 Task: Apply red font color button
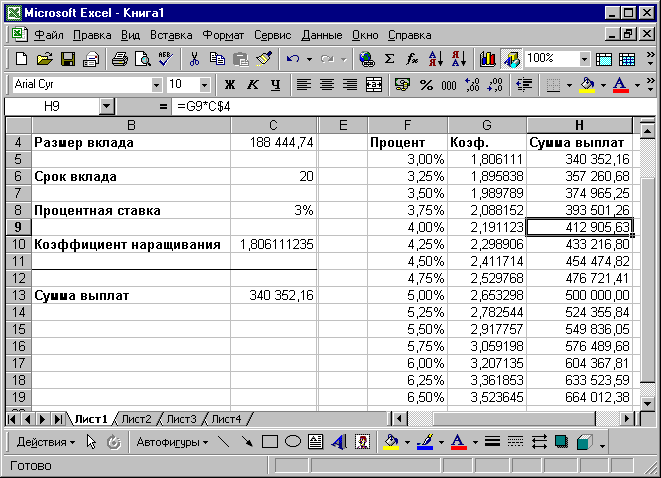pyautogui.click(x=621, y=85)
